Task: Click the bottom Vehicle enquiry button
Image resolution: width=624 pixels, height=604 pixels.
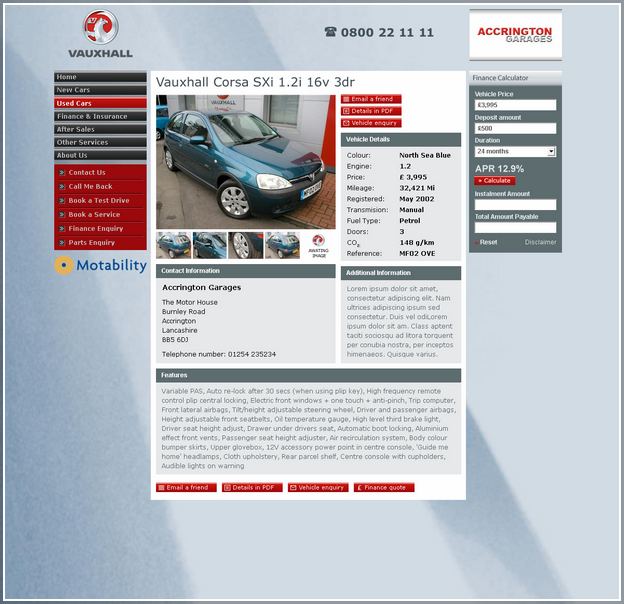Action: (x=318, y=487)
